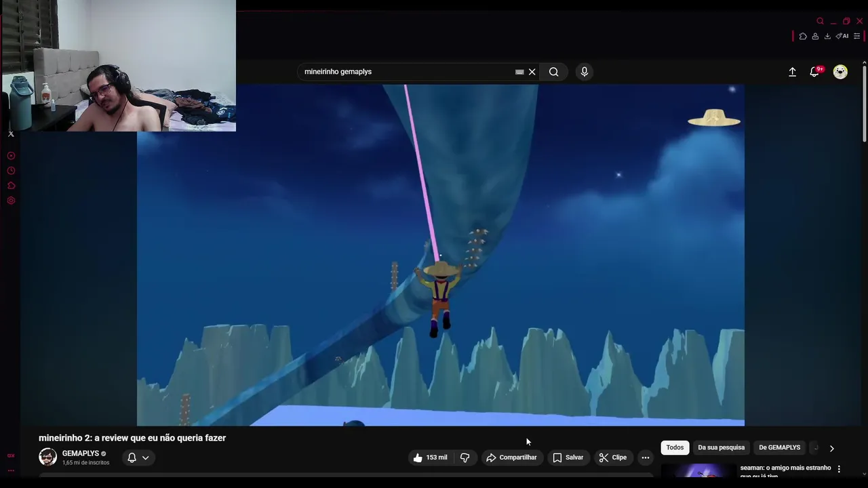868x488 pixels.
Task: Open the GX Control sidebar icon
Action: [x=11, y=455]
